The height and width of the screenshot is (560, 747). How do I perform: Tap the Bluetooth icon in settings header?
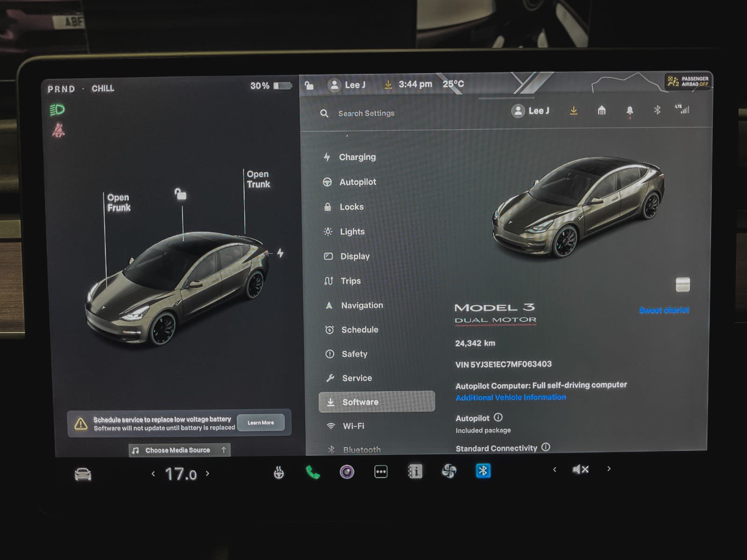[657, 110]
